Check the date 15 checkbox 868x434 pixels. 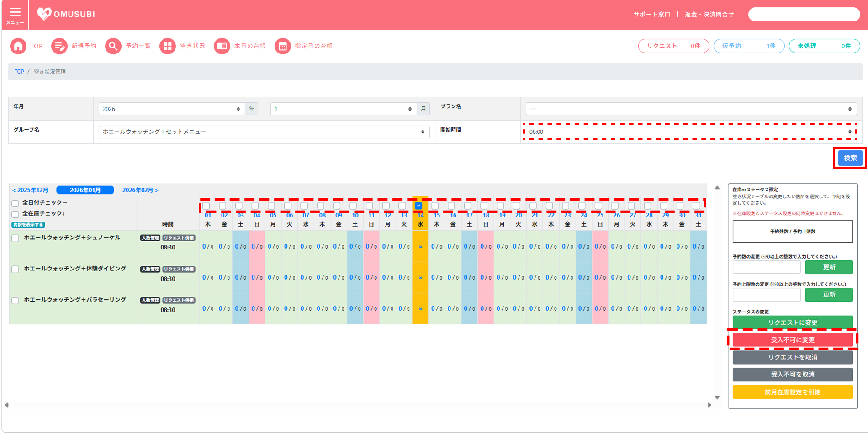tap(435, 206)
